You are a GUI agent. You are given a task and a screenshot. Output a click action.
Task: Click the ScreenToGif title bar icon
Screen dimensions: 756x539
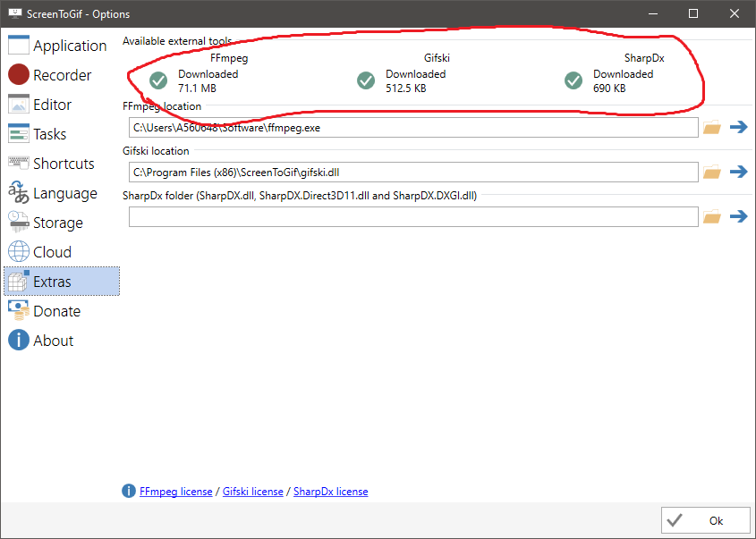point(15,13)
